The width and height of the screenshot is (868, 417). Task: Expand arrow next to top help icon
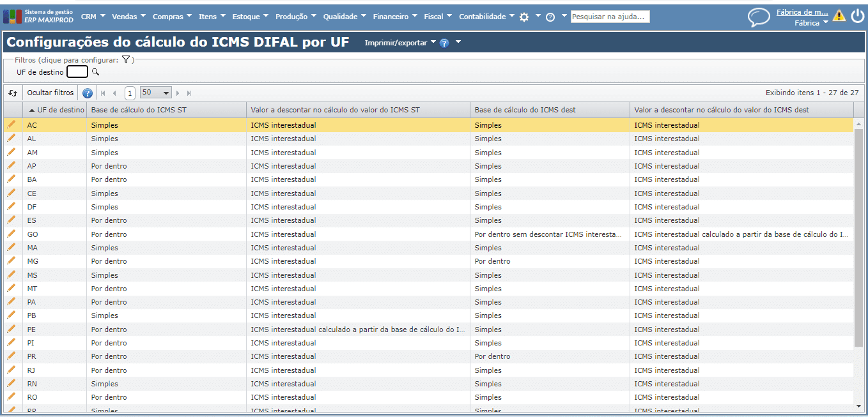pos(564,16)
